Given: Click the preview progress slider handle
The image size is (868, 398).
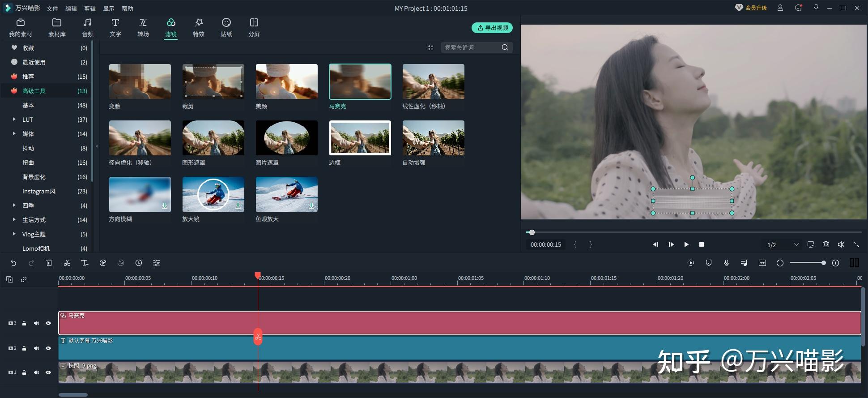Looking at the screenshot, I should point(532,232).
